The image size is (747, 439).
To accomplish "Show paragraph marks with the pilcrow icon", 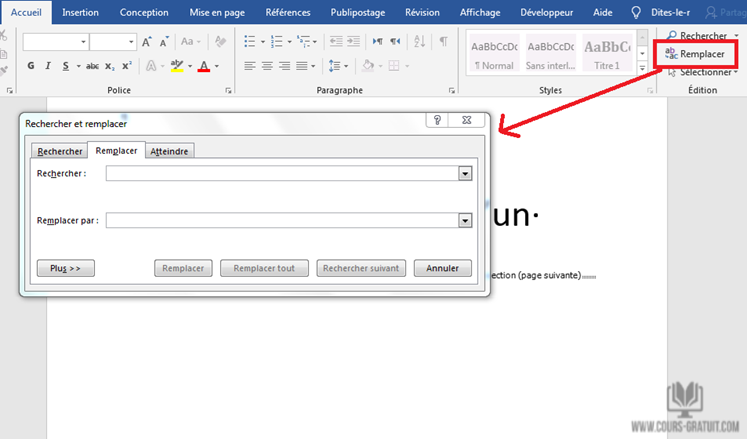I will click(443, 42).
